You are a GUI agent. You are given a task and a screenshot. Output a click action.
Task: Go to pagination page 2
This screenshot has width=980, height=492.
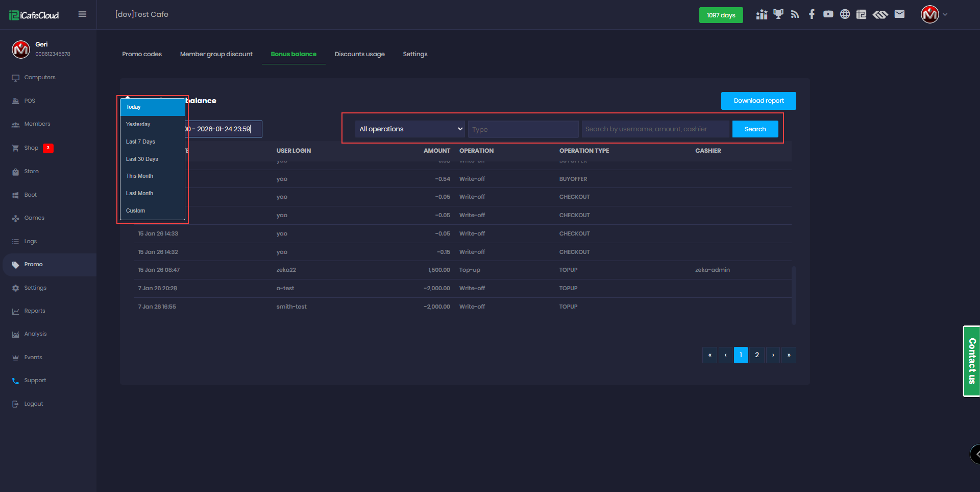pos(756,355)
